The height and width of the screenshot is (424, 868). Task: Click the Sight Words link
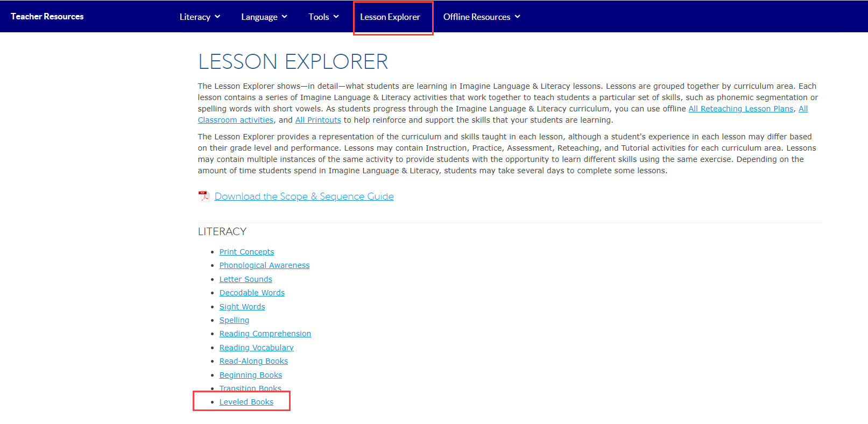tap(242, 307)
